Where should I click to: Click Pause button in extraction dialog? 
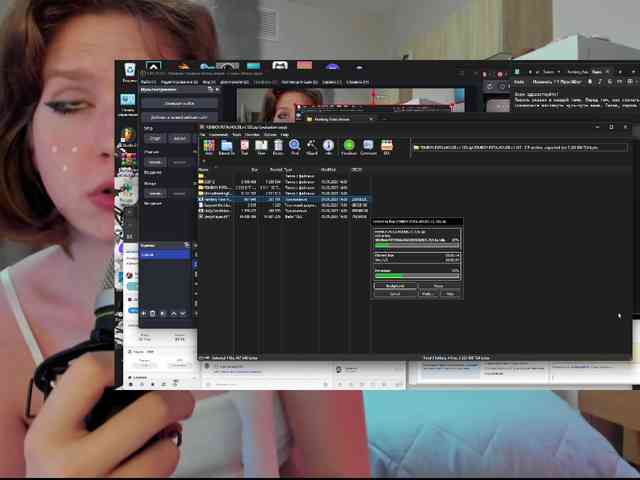coord(439,286)
